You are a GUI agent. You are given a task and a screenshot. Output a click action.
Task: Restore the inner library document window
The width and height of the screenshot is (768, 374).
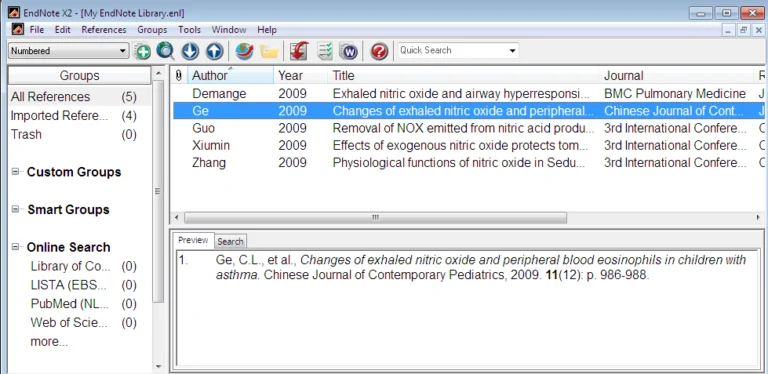(x=744, y=30)
